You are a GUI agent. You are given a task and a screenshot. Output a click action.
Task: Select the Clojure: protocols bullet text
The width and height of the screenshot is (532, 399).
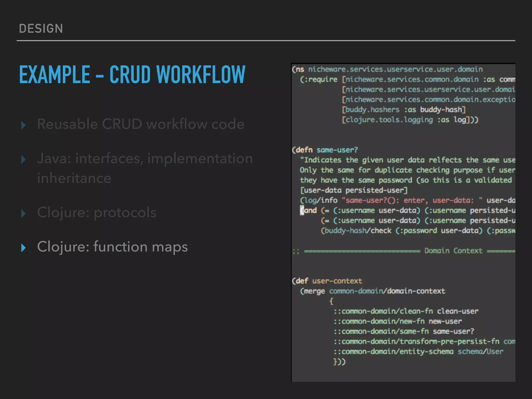point(97,212)
